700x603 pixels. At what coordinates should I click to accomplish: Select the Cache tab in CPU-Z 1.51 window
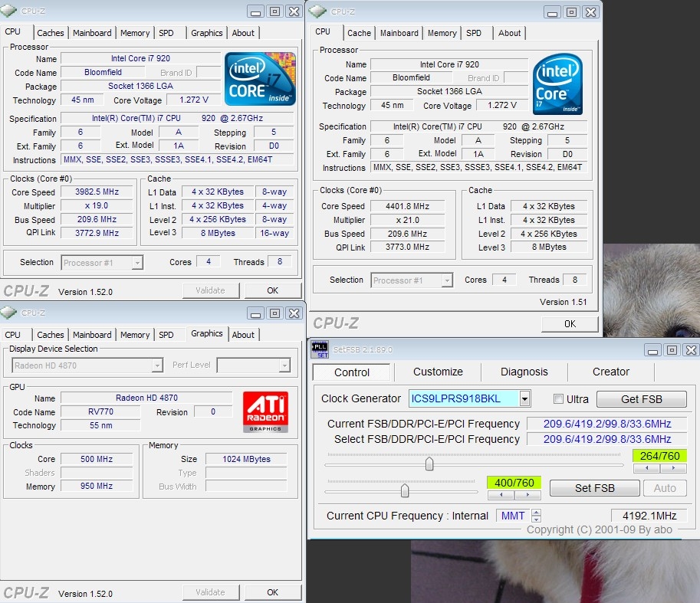(x=359, y=33)
